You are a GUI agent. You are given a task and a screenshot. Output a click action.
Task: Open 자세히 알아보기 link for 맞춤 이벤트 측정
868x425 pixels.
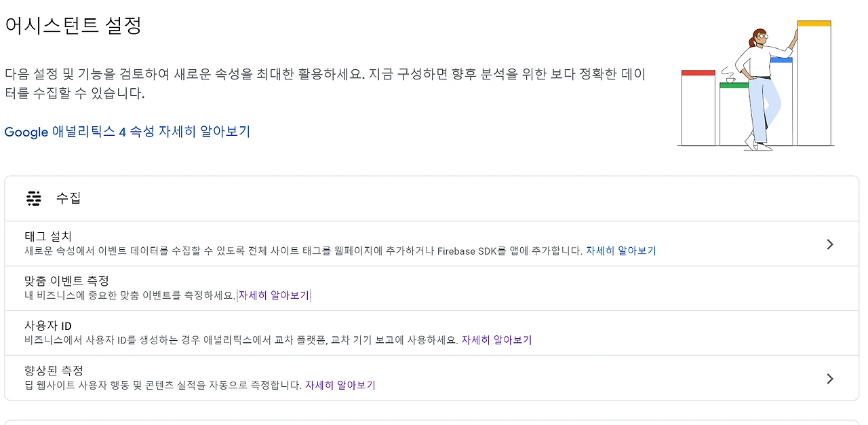(x=273, y=295)
